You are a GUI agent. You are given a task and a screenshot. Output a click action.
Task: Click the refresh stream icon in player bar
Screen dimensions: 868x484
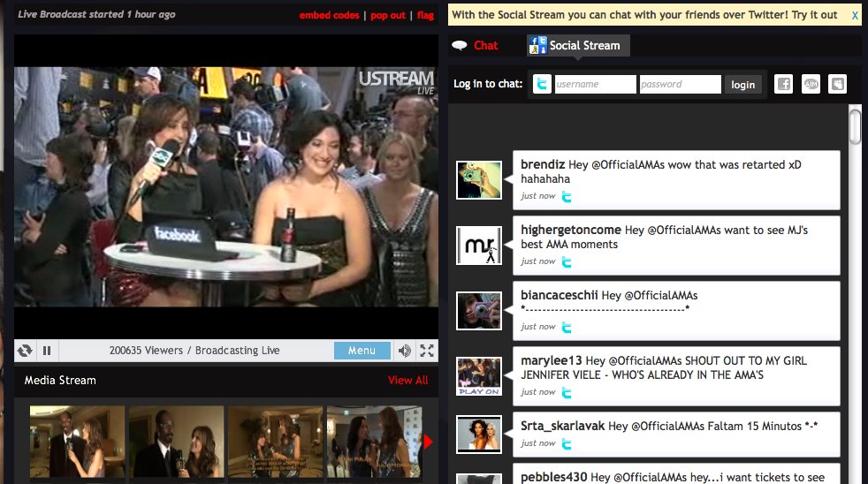point(25,350)
